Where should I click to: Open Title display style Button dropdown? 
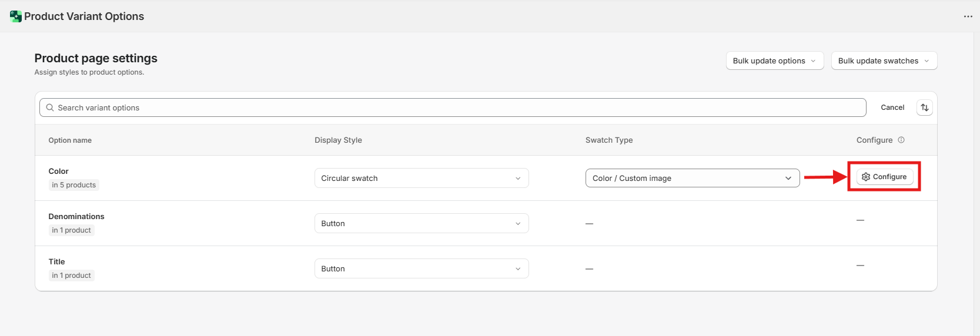[421, 268]
